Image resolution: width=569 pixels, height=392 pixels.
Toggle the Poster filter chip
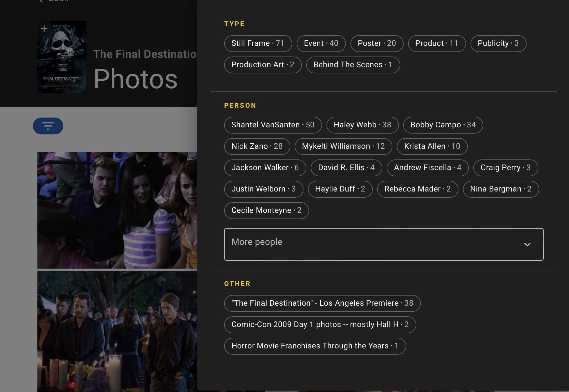pyautogui.click(x=377, y=43)
